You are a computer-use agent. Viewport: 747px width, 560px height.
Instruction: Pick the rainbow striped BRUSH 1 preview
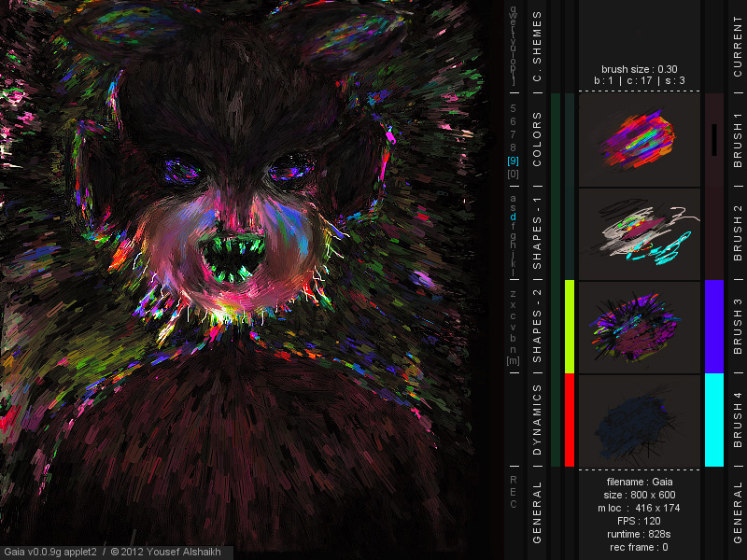(640, 139)
